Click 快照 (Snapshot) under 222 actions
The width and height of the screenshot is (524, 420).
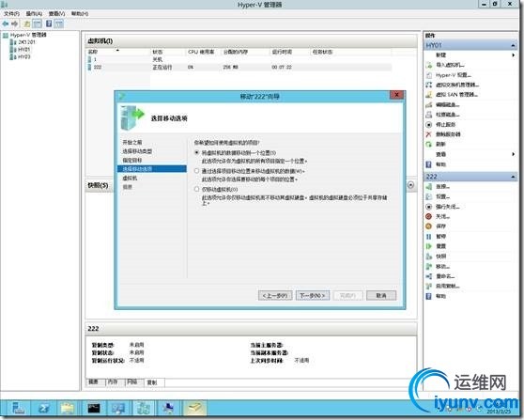[440, 257]
